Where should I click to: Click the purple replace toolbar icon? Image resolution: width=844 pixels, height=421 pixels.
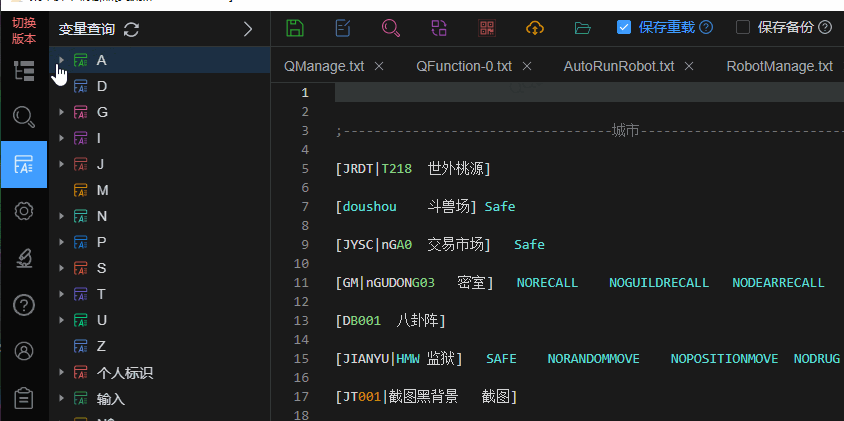tap(439, 27)
